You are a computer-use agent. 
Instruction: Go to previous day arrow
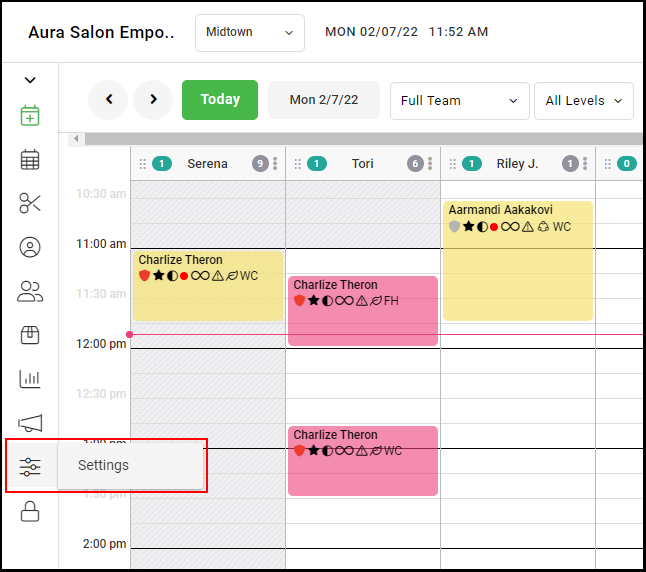108,99
